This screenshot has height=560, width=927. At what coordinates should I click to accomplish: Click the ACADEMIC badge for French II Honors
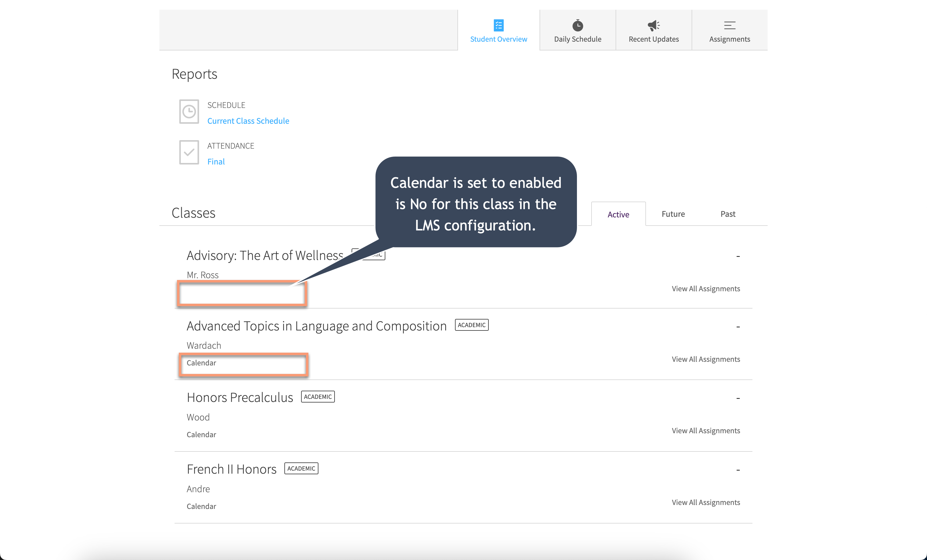(x=301, y=468)
